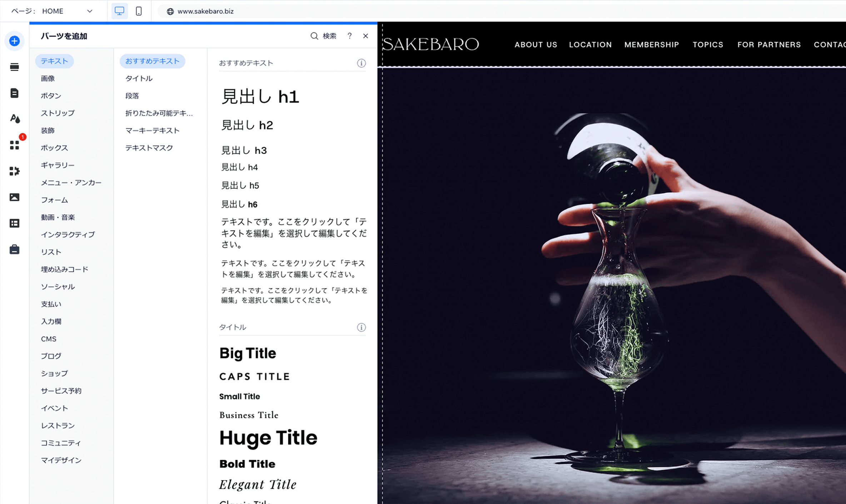The image size is (846, 504).
Task: Add the Huge Title text preset
Action: pos(268,438)
